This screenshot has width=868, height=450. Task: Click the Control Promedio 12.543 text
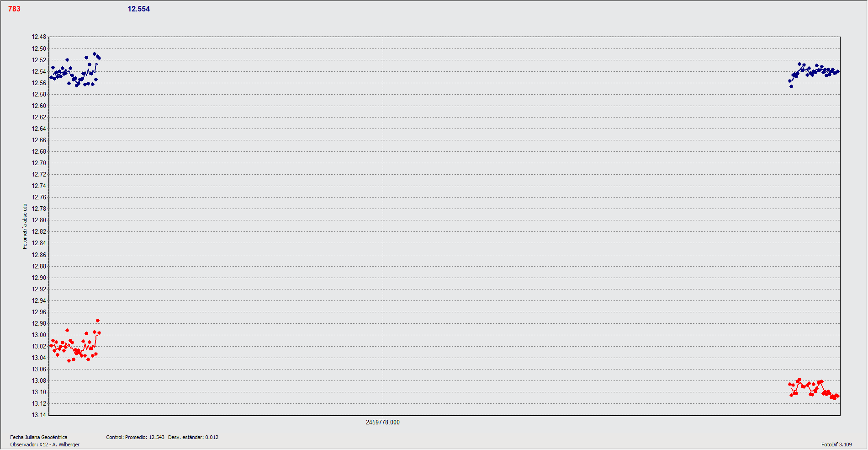(135, 438)
